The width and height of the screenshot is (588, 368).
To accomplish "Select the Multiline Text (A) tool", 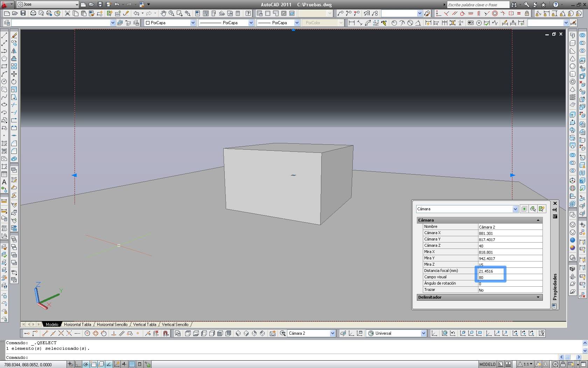I will [x=4, y=182].
